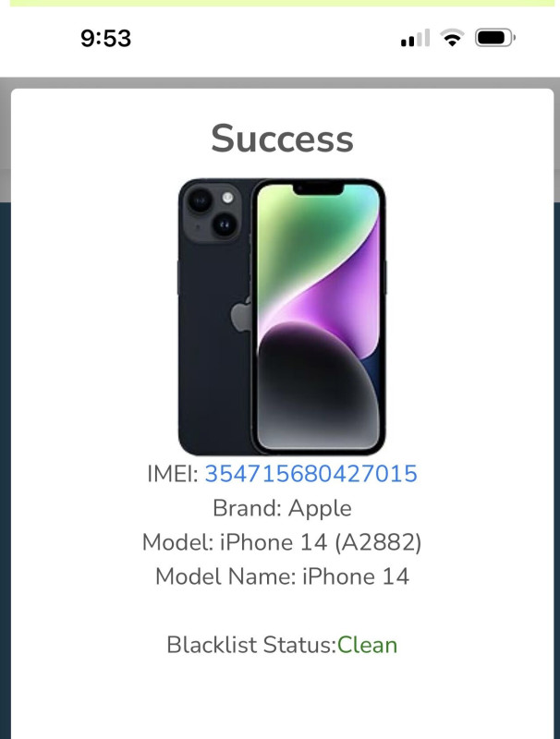Tap the Wi-Fi status icon
560x739 pixels.
tap(452, 38)
